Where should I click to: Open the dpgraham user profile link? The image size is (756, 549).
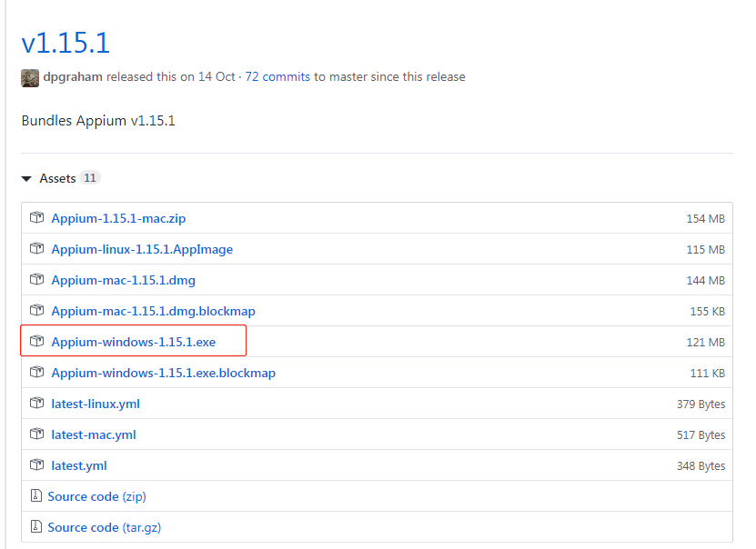(73, 77)
